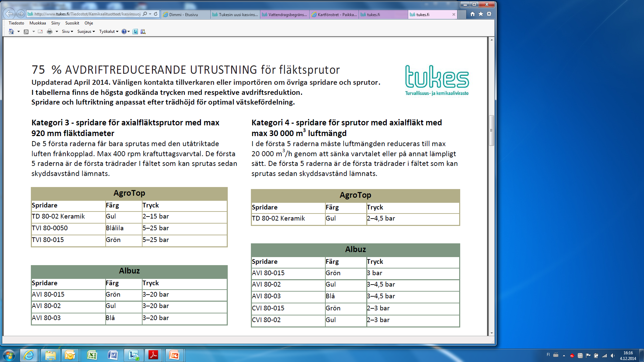Expand address bar autocomplete dropdown arrow
The height and width of the screenshot is (362, 644).
(x=150, y=14)
